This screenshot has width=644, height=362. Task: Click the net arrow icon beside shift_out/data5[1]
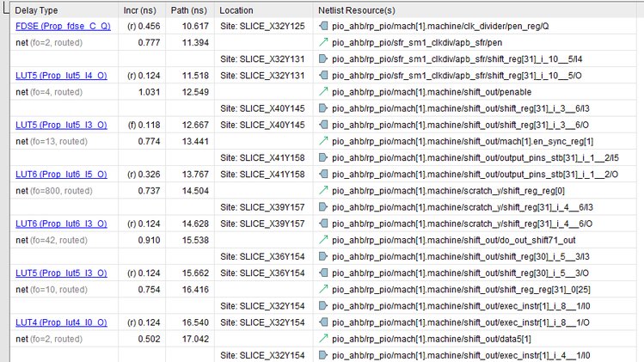pyautogui.click(x=323, y=339)
